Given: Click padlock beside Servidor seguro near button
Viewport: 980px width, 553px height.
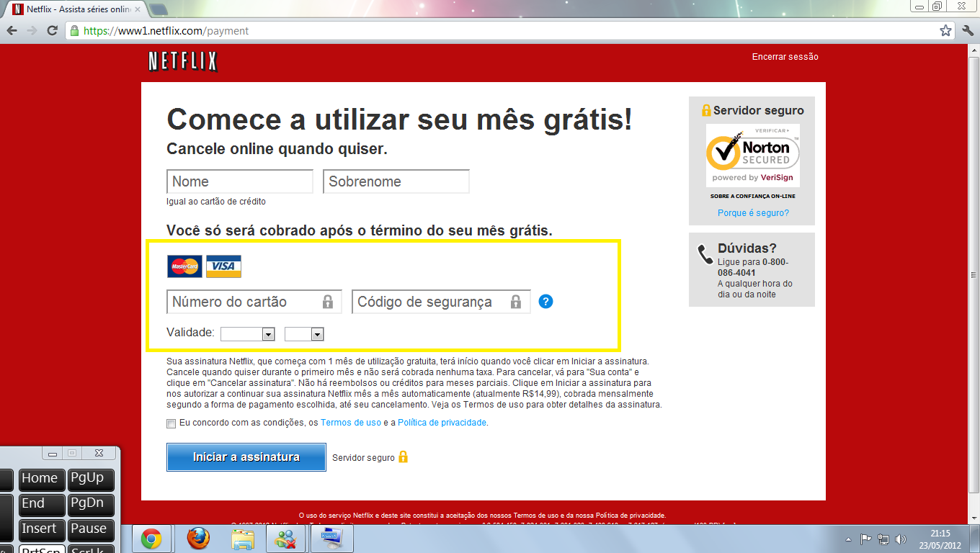Looking at the screenshot, I should 403,457.
